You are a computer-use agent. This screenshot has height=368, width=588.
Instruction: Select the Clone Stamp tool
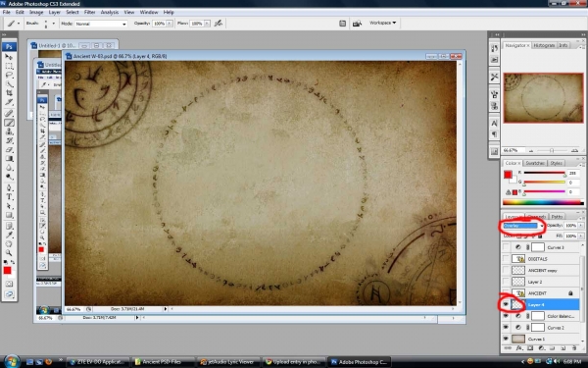[x=9, y=131]
